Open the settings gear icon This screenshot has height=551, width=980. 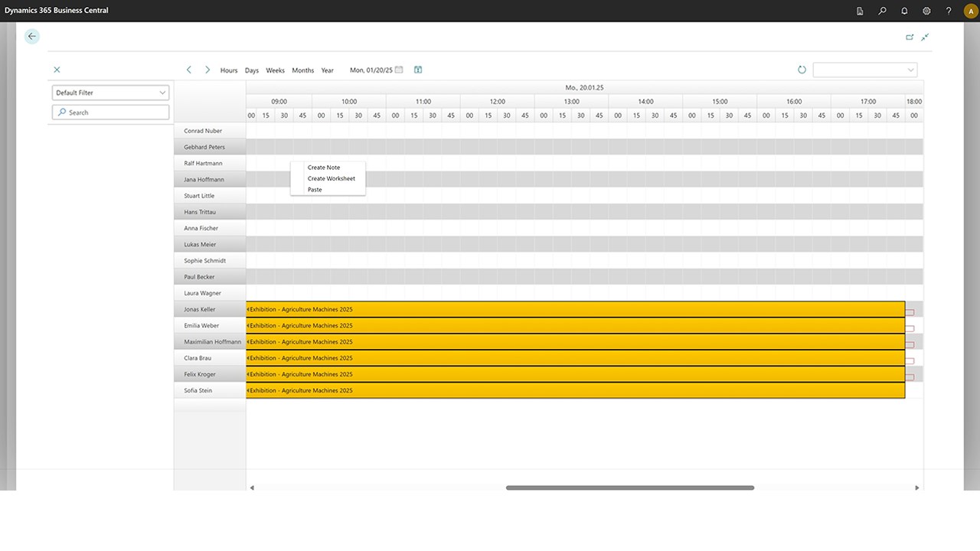tap(926, 11)
